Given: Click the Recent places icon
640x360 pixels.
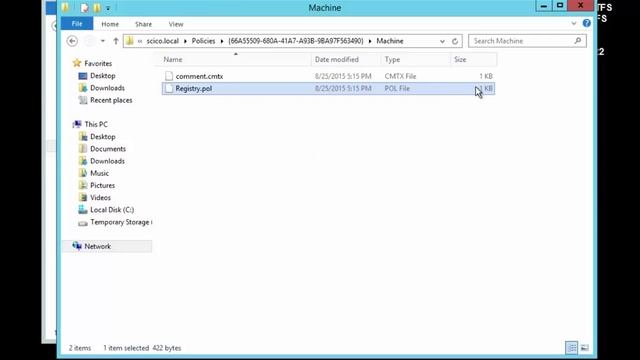Looking at the screenshot, I should pyautogui.click(x=83, y=100).
